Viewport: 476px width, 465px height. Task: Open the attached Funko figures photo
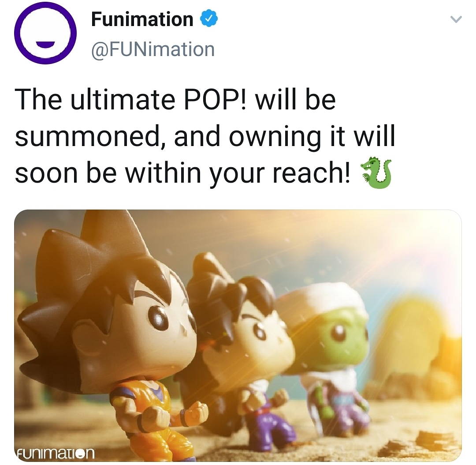(238, 336)
